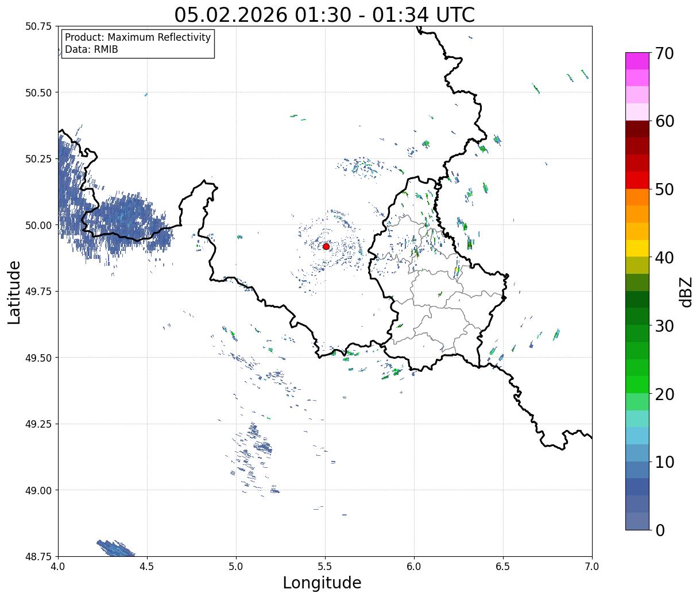Click the 'dBZ' colorbar label
The height and width of the screenshot is (597, 700).
tap(686, 292)
